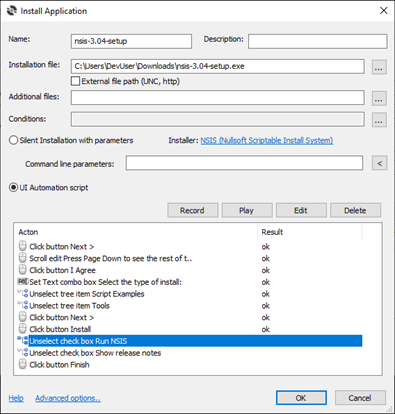Focus the Description input field

click(x=318, y=41)
